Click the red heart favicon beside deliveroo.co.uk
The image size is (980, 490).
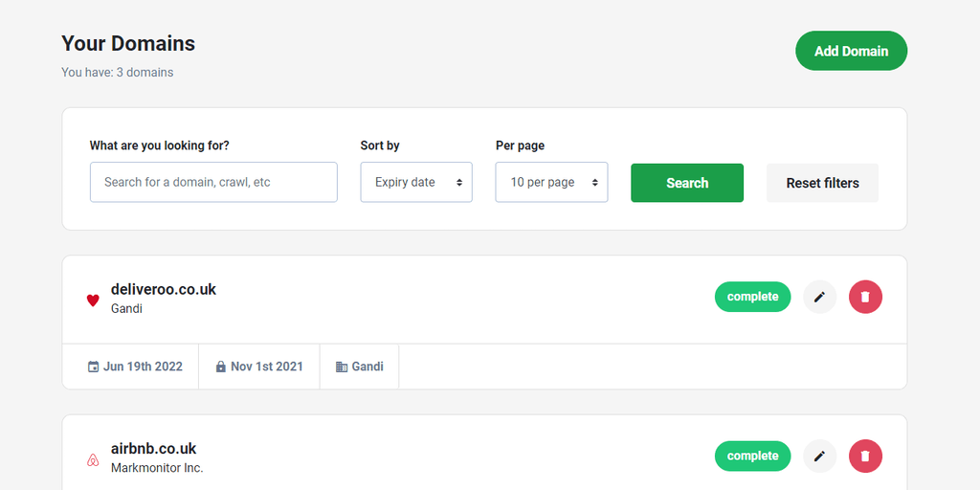point(93,300)
